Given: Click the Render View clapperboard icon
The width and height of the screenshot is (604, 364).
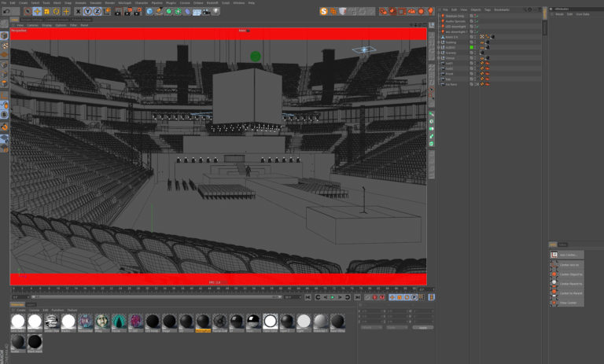Looking at the screenshot, I should click(x=118, y=12).
